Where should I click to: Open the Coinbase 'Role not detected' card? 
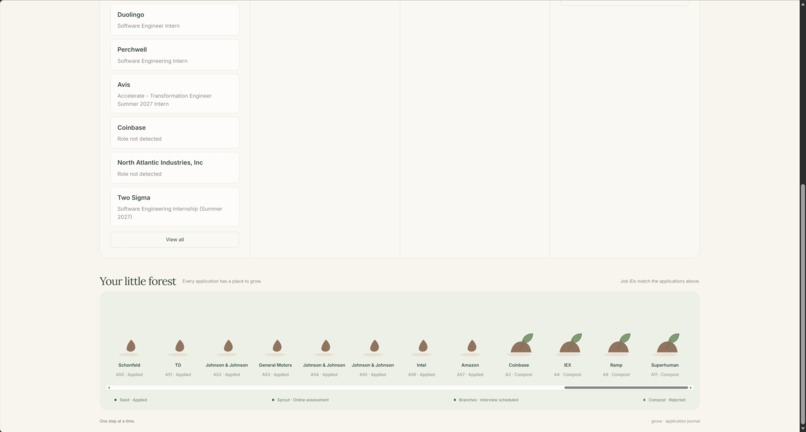tap(175, 133)
